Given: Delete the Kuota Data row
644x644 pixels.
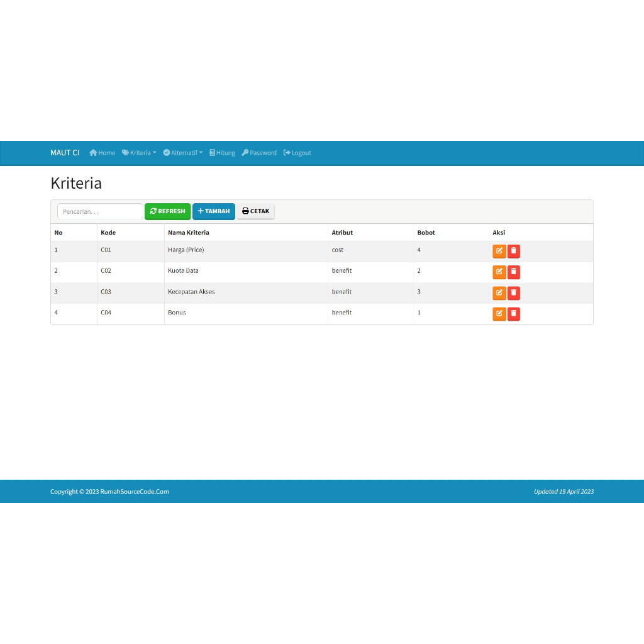Looking at the screenshot, I should click(x=513, y=272).
